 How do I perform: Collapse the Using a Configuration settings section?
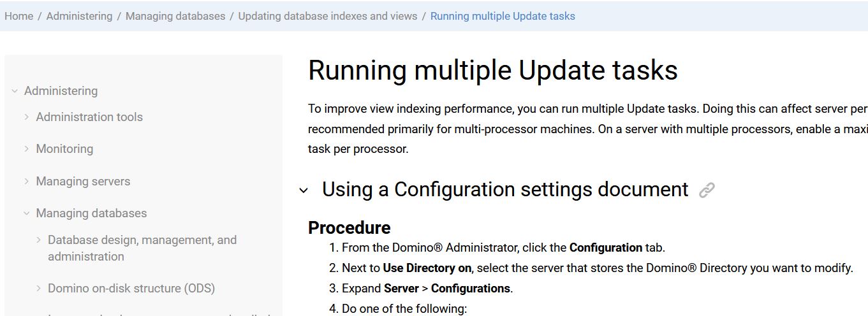coord(304,190)
